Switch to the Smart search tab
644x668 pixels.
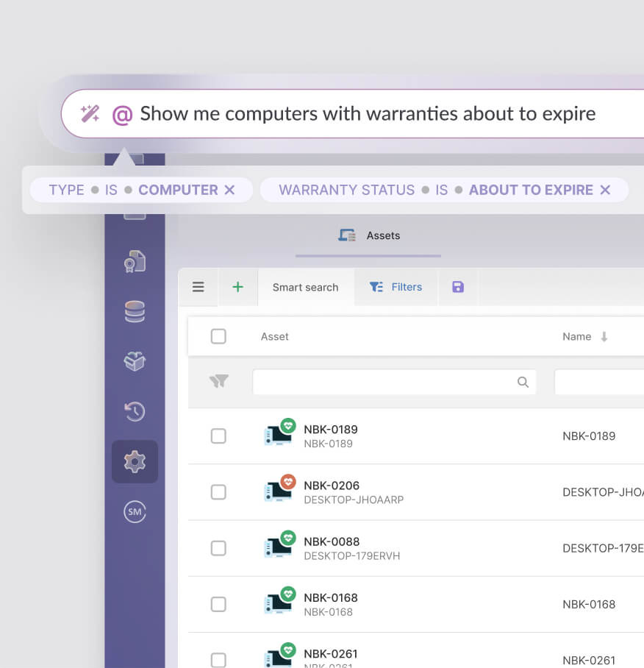click(x=305, y=287)
